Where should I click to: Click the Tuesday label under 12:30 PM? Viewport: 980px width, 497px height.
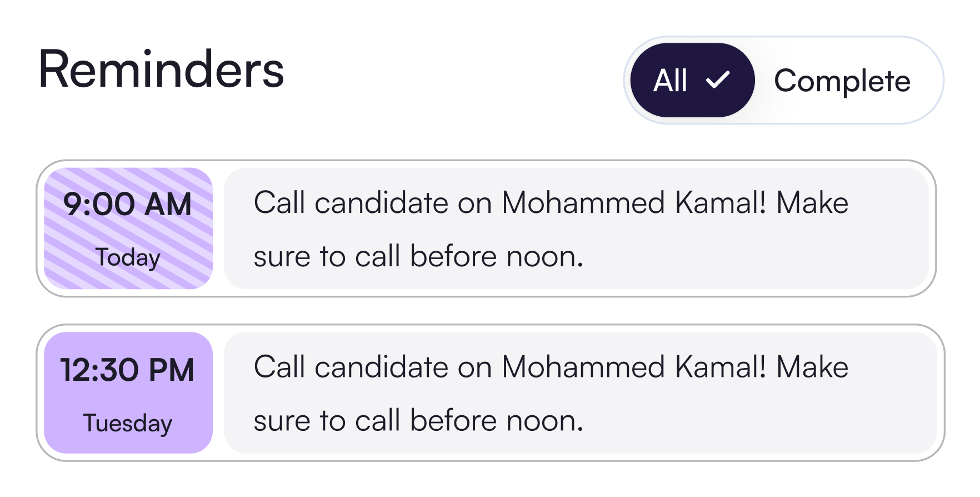(x=128, y=423)
